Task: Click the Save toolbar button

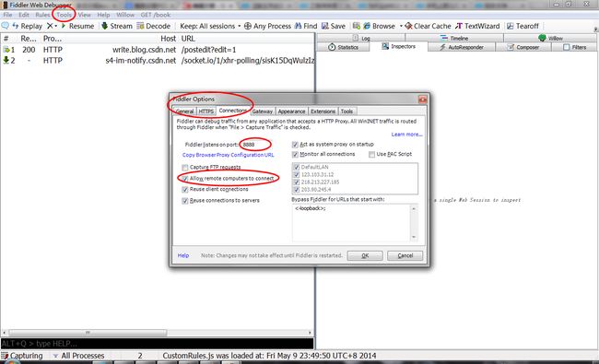Action: (x=333, y=26)
